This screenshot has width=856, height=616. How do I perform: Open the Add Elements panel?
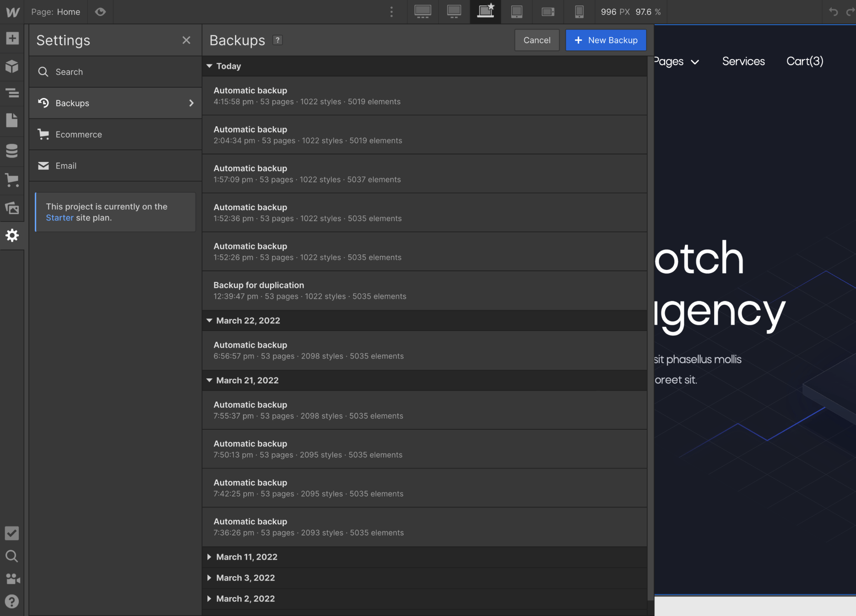[12, 38]
